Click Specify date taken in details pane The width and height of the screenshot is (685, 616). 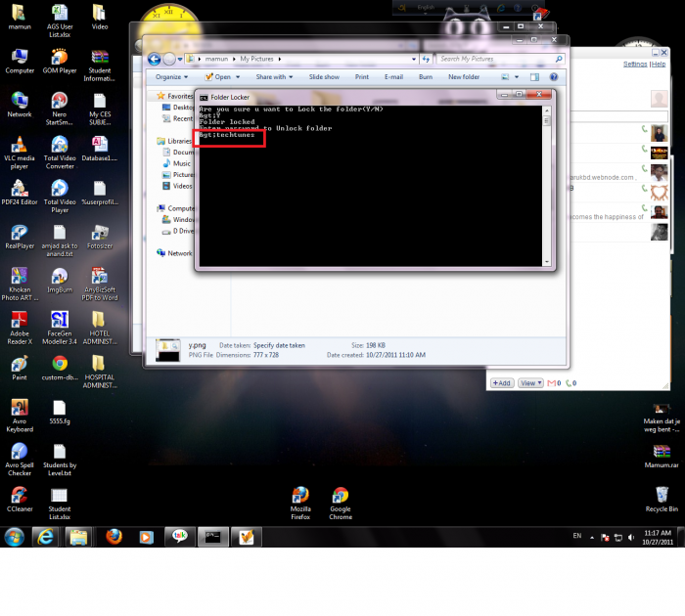[x=279, y=345]
